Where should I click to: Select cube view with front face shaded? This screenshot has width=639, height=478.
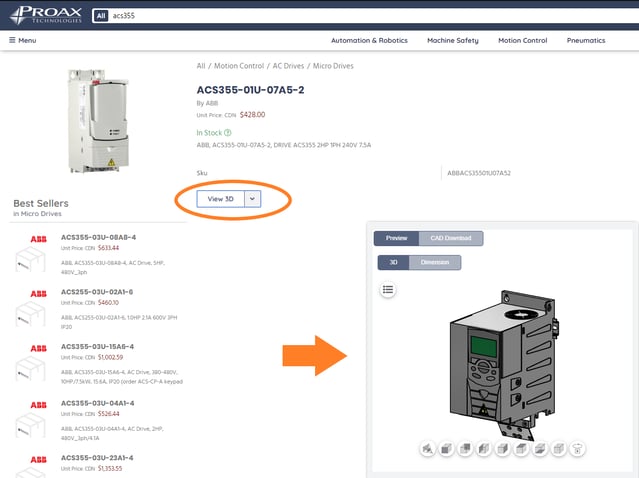tap(446, 449)
